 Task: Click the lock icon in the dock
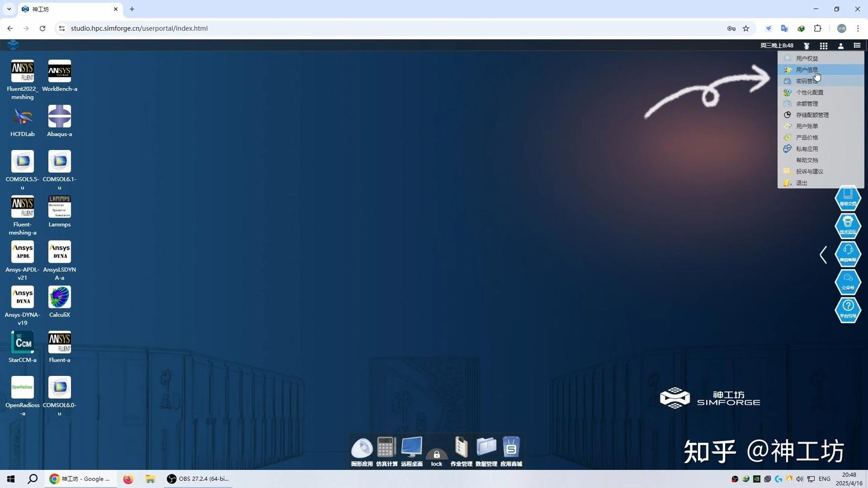pyautogui.click(x=436, y=455)
